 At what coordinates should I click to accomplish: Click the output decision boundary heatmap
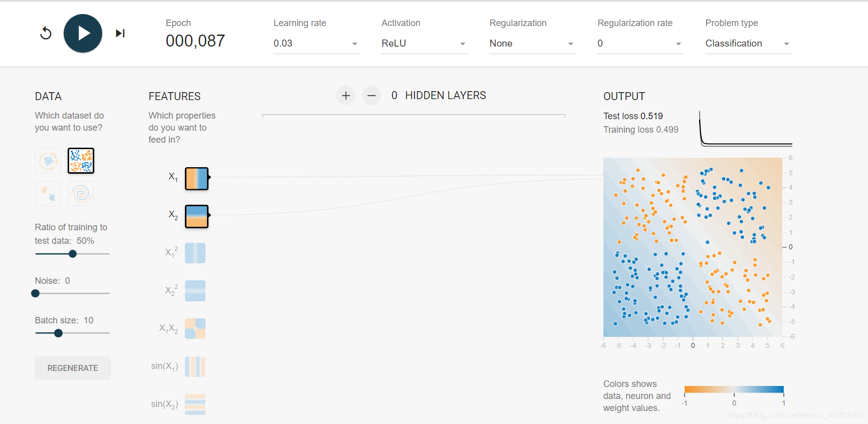[x=693, y=247]
